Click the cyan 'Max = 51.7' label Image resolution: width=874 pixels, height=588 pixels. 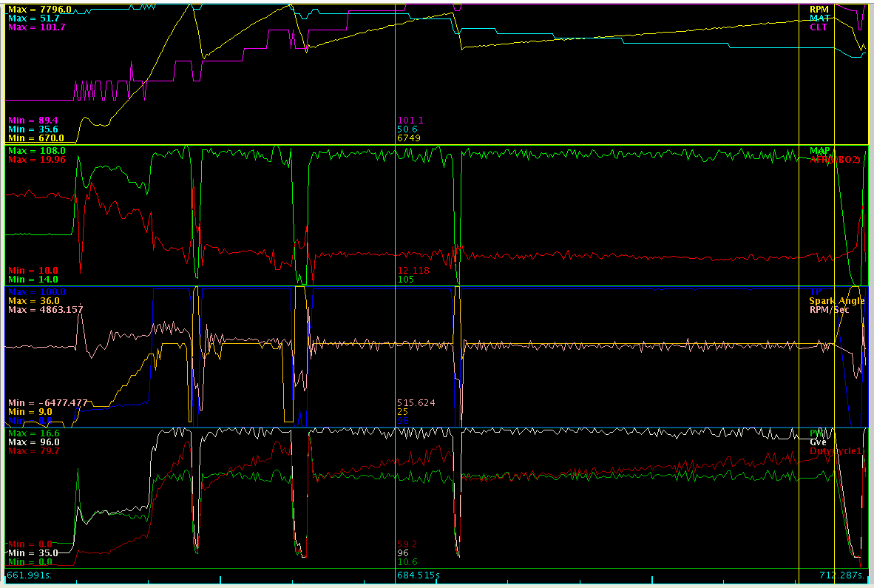coord(33,18)
